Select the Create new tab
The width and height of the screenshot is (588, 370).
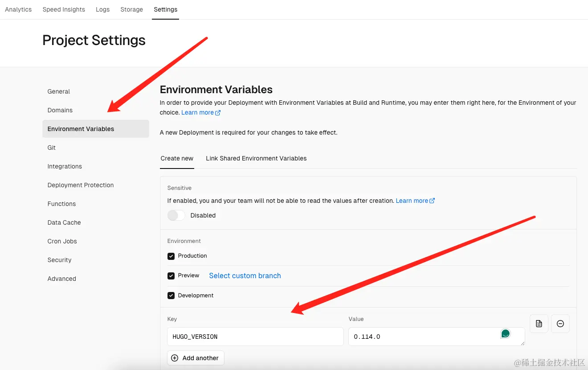coord(177,158)
